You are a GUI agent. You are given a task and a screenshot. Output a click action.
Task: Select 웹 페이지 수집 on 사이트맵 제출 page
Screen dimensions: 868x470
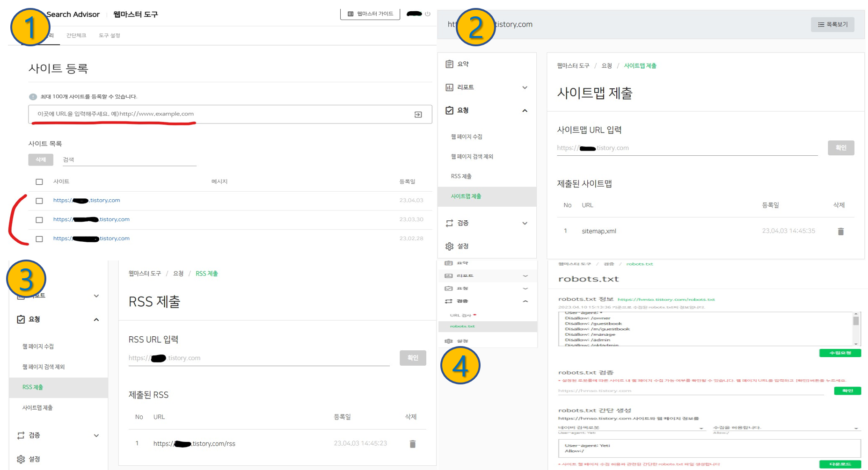coord(467,137)
